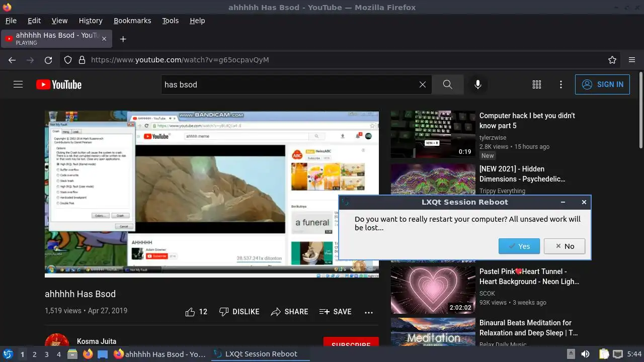The width and height of the screenshot is (644, 362).
Task: Open the YouTube apps grid icon
Action: point(537,84)
